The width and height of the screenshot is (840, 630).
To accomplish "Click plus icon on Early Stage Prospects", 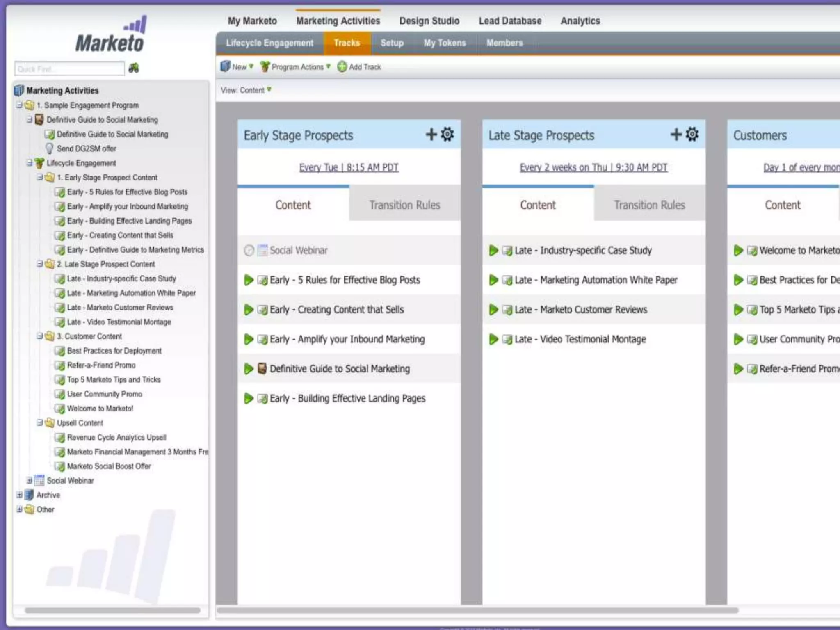I will point(431,135).
